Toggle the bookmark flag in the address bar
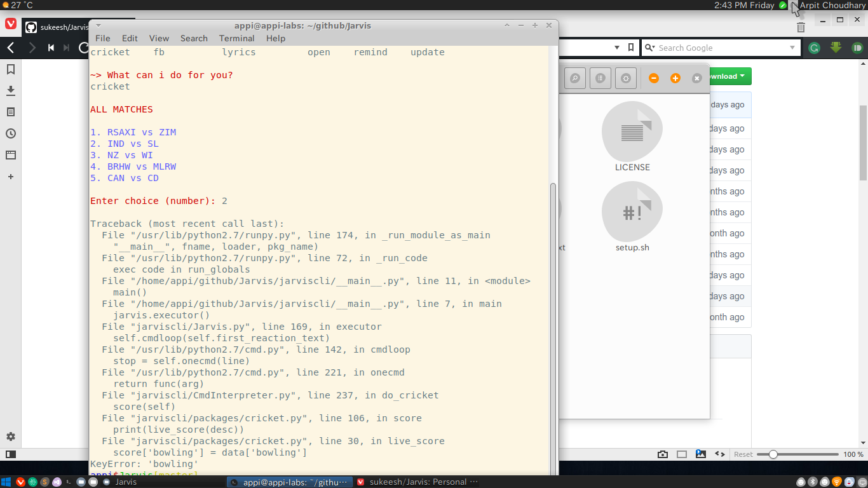Viewport: 868px width, 488px height. pos(630,48)
